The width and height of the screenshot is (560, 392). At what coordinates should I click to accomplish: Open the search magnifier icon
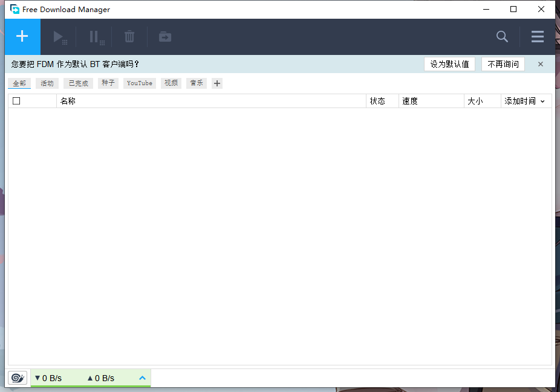[x=502, y=36]
